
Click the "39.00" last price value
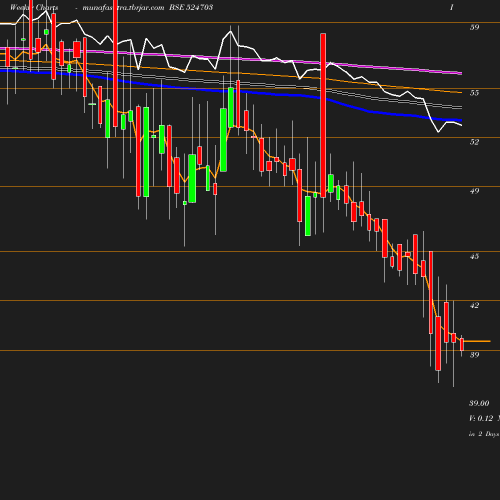pyautogui.click(x=479, y=403)
